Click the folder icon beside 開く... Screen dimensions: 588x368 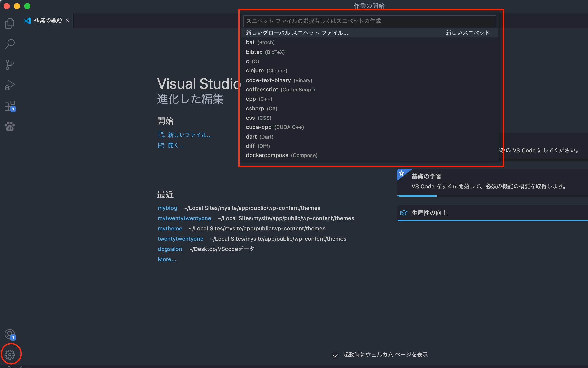161,145
